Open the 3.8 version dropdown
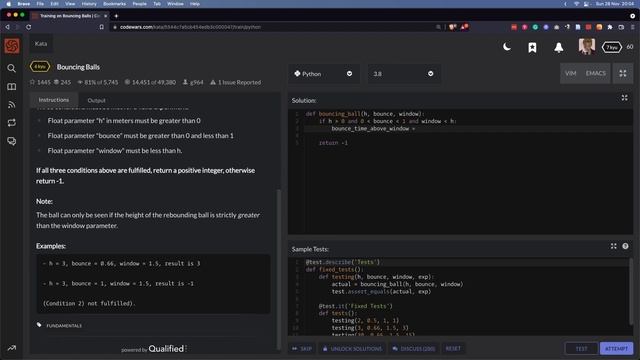Viewport: 640px width, 360px height. [x=404, y=74]
